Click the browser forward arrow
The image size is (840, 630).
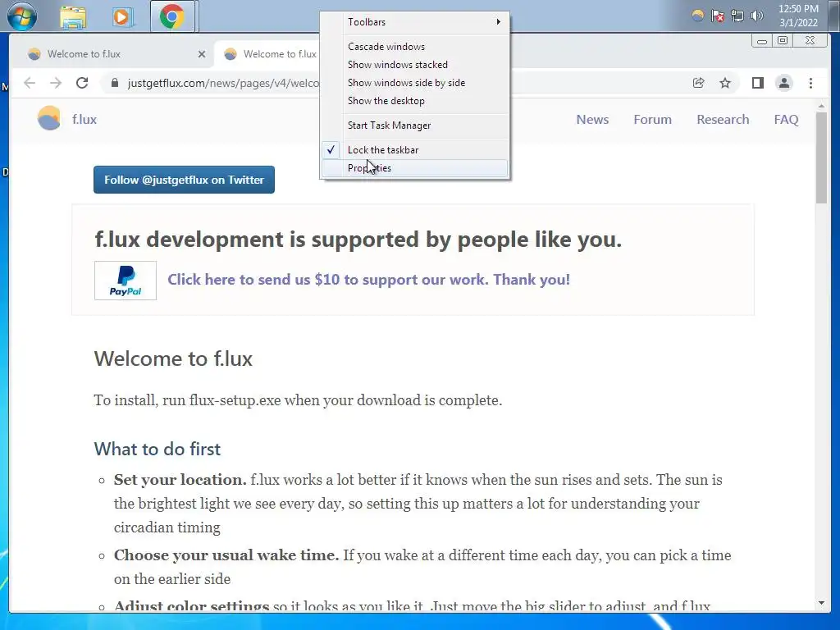point(56,83)
